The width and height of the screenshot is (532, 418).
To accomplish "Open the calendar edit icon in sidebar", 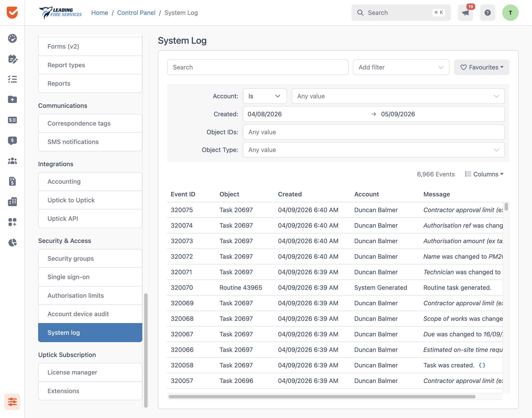I will coord(12,59).
